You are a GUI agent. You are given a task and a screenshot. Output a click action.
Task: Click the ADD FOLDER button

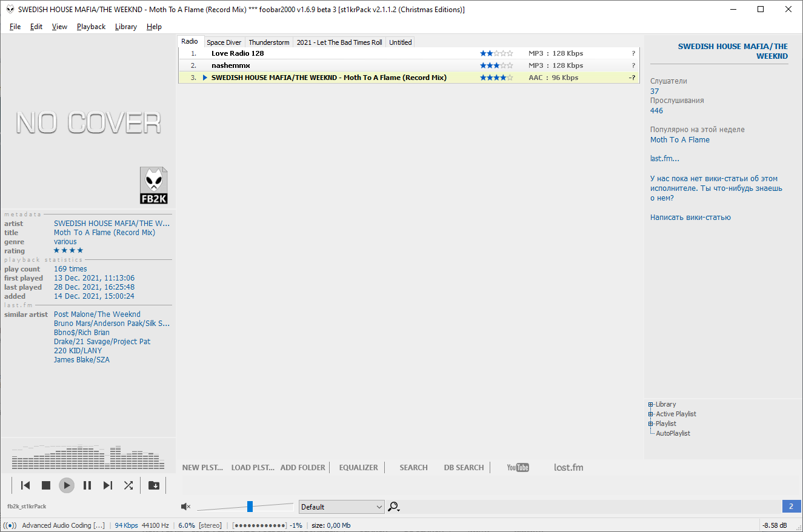(303, 467)
